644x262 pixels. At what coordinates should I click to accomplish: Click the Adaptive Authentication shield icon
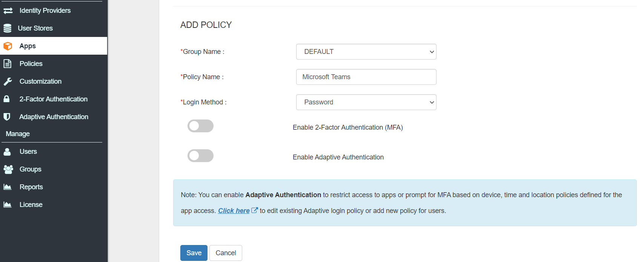coord(6,117)
